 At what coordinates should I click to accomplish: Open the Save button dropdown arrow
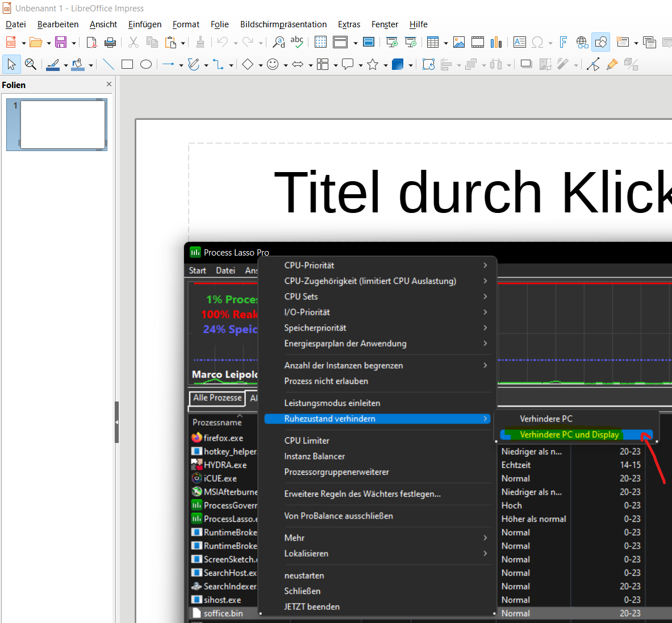[x=73, y=43]
